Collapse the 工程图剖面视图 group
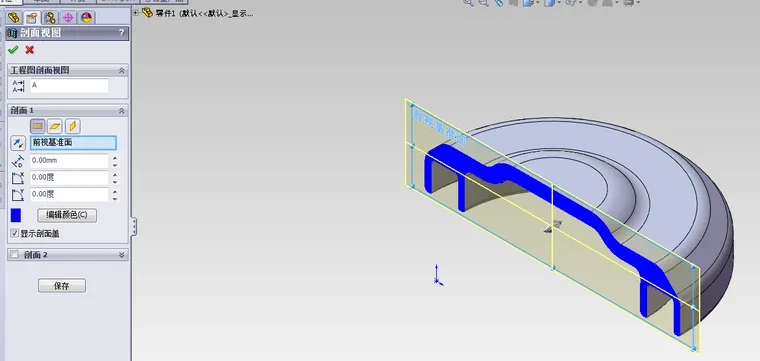Image resolution: width=760 pixels, height=361 pixels. coord(122,70)
